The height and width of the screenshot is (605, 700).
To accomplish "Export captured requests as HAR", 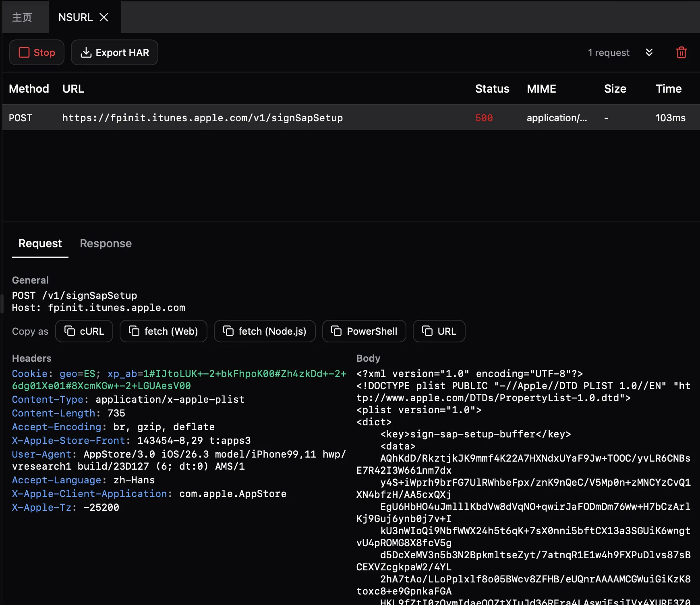I will 114,52.
